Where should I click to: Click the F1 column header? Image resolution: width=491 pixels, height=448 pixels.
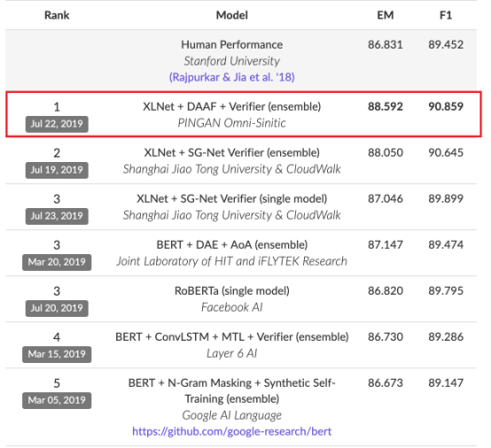coord(446,15)
